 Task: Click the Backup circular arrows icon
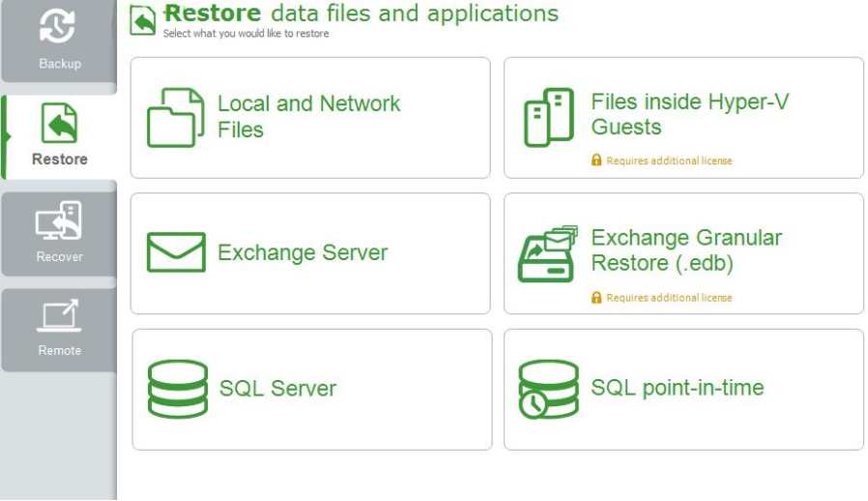(58, 25)
